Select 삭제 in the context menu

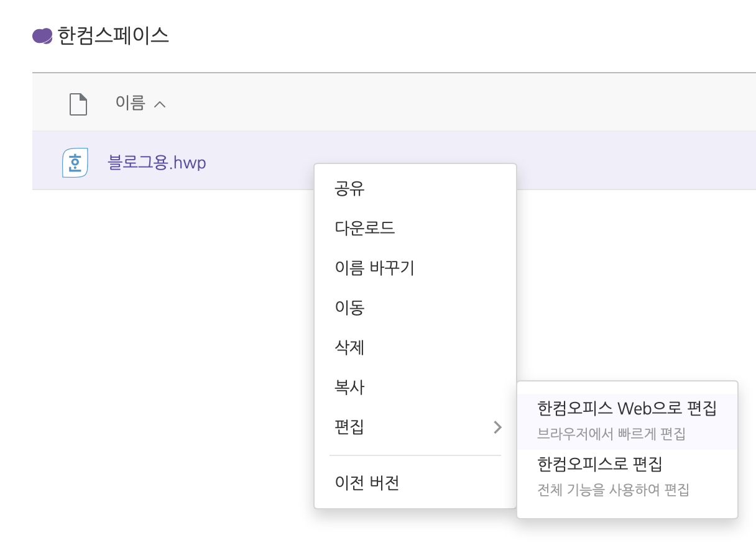point(415,347)
